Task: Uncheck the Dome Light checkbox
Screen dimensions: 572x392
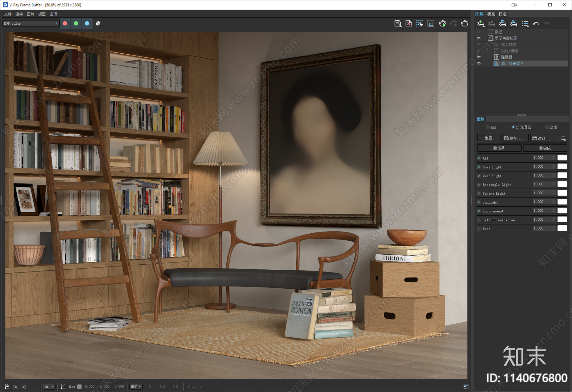Action: point(479,167)
